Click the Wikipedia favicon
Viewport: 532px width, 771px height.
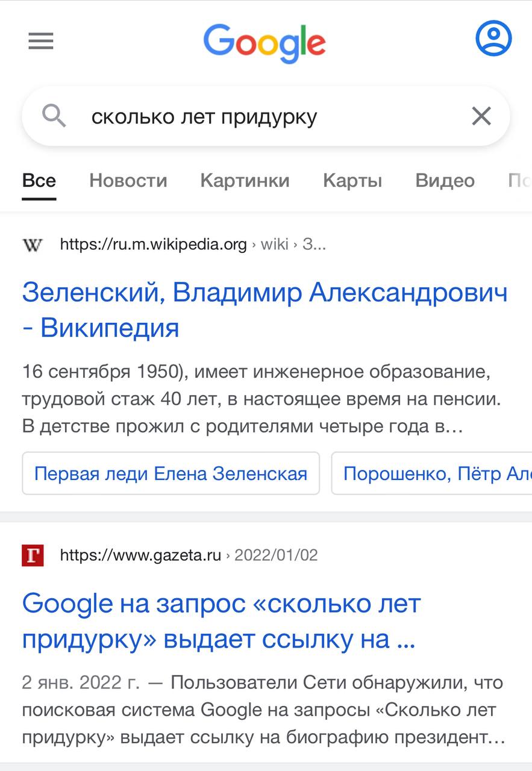point(33,245)
